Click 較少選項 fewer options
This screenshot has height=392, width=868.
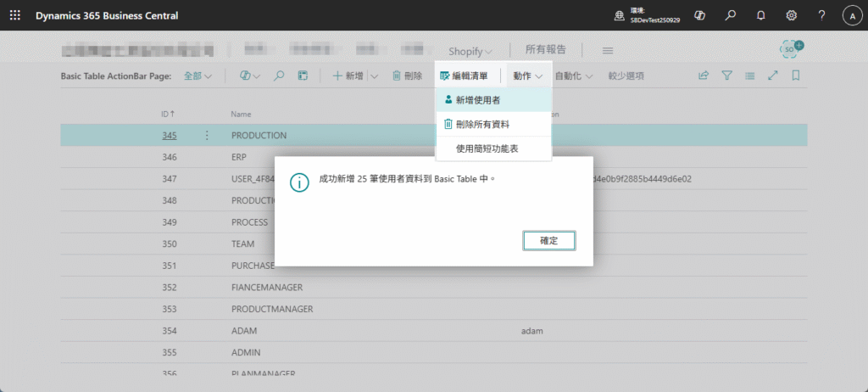coord(626,76)
